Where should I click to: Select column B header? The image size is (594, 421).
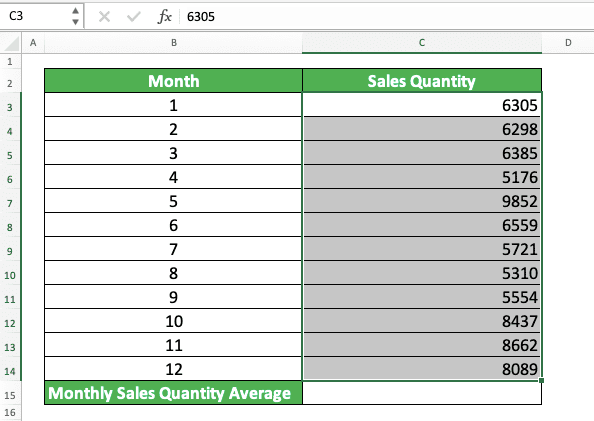[x=174, y=43]
